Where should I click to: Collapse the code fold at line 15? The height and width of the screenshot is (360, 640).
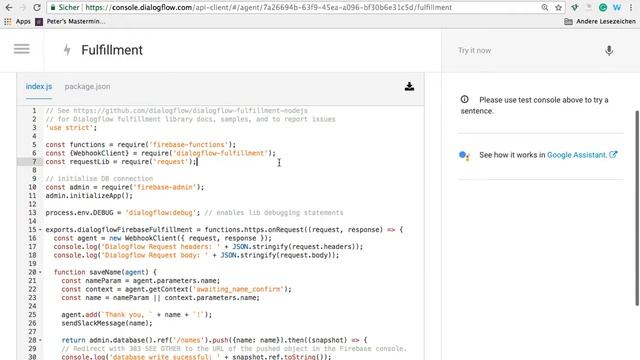pyautogui.click(x=40, y=230)
